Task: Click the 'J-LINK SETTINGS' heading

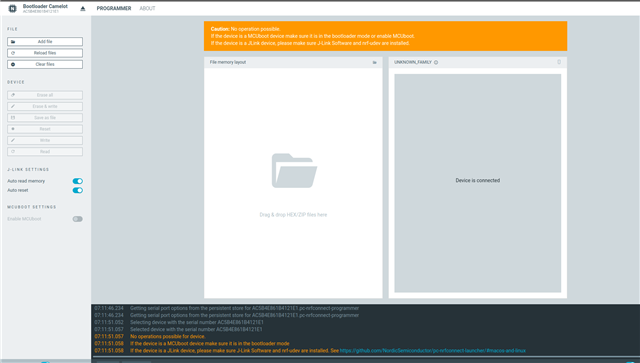Action: (x=28, y=169)
